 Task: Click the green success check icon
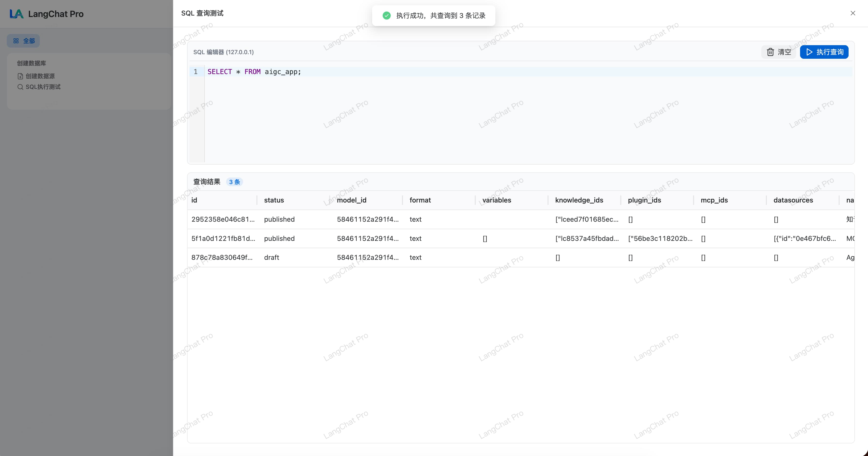point(386,16)
